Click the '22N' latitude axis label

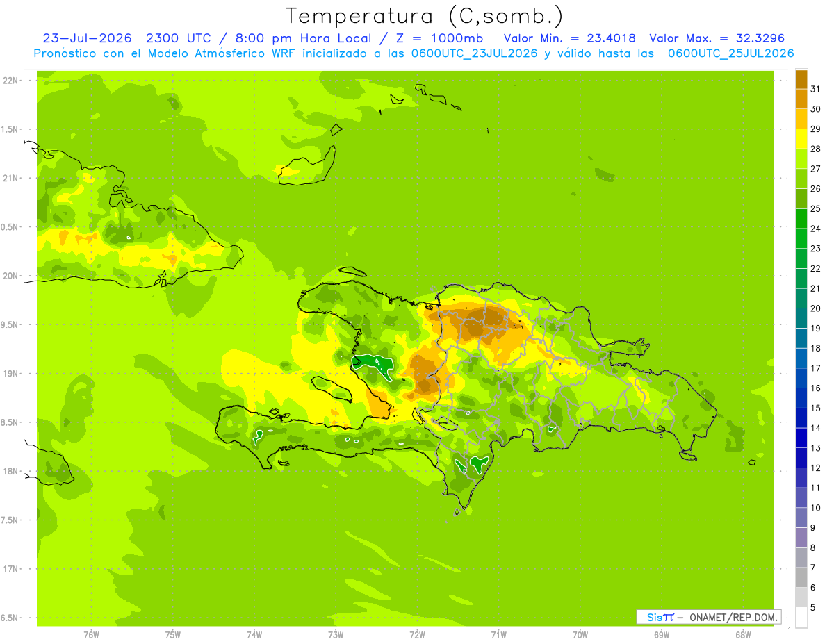click(12, 80)
